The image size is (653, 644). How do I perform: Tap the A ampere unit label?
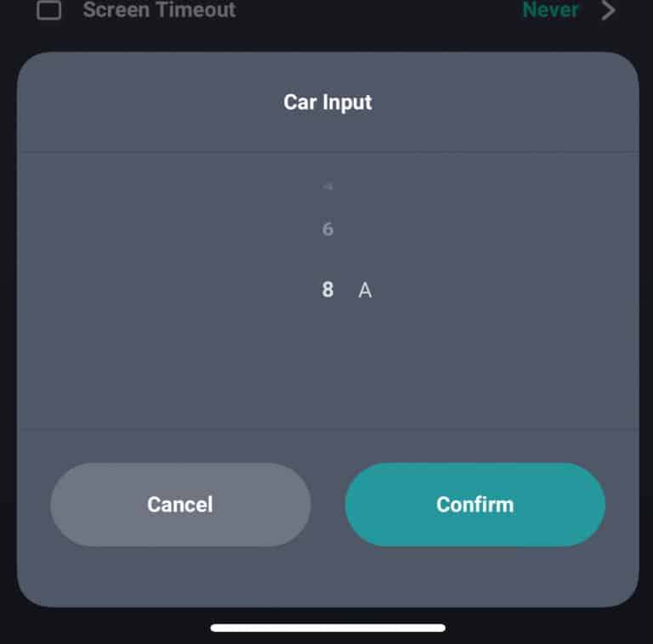click(x=365, y=290)
